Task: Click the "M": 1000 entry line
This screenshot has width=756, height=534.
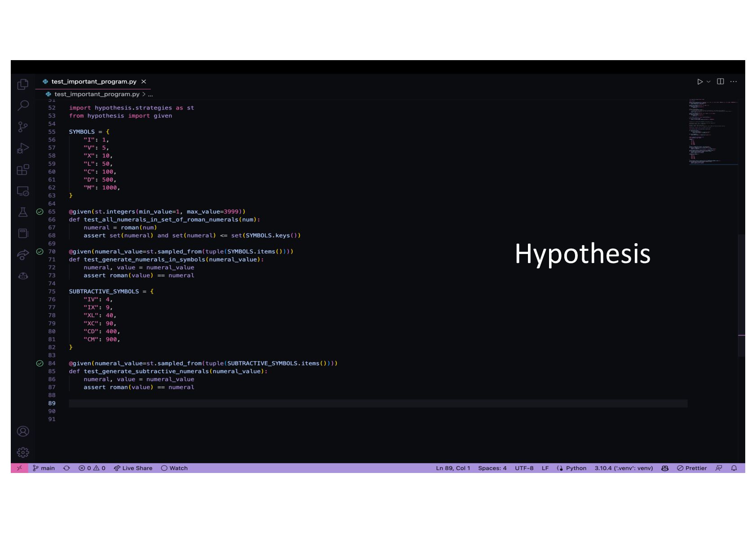Action: 102,188
